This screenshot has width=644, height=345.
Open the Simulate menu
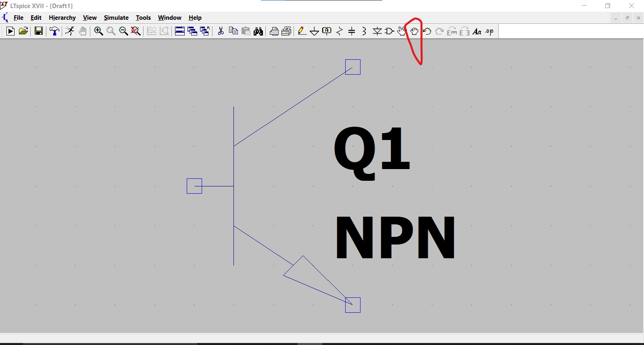[116, 18]
